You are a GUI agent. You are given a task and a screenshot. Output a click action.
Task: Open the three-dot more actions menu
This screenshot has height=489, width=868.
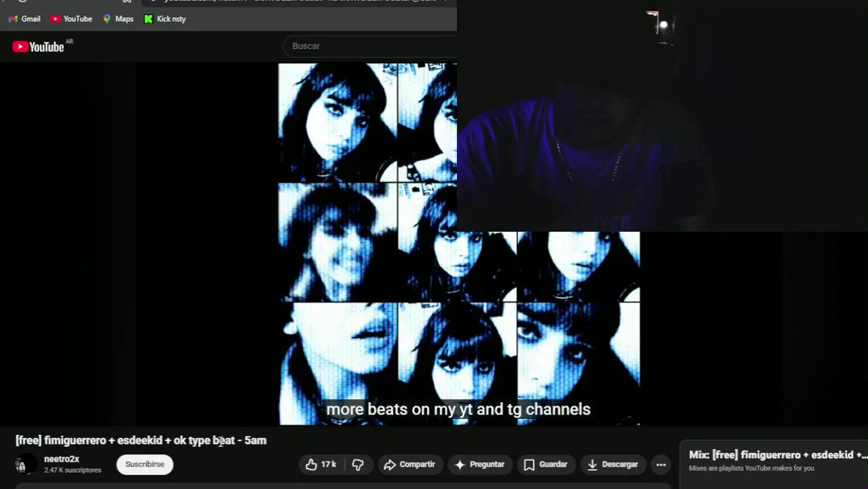tap(661, 465)
